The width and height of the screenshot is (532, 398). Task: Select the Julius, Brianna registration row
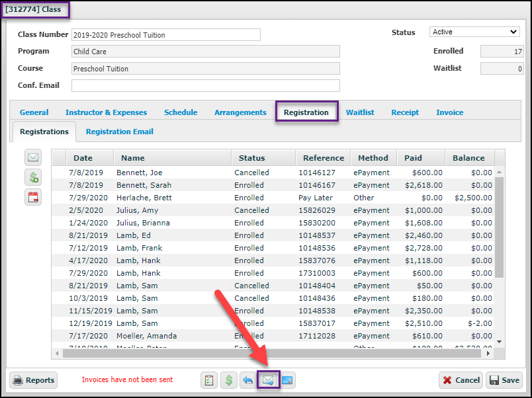(273, 223)
